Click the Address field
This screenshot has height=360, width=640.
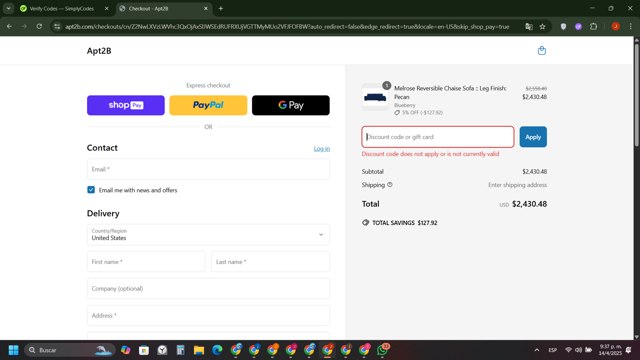[x=208, y=316]
